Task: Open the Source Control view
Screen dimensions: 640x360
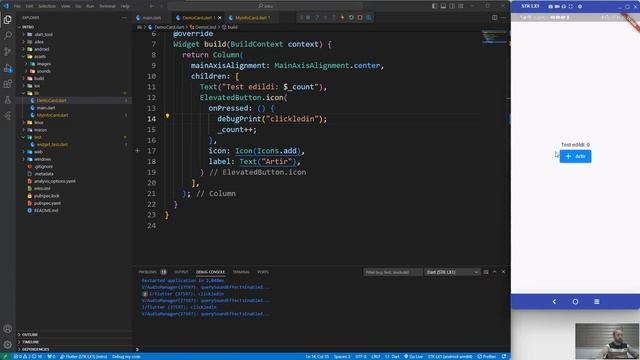Action: (7, 51)
